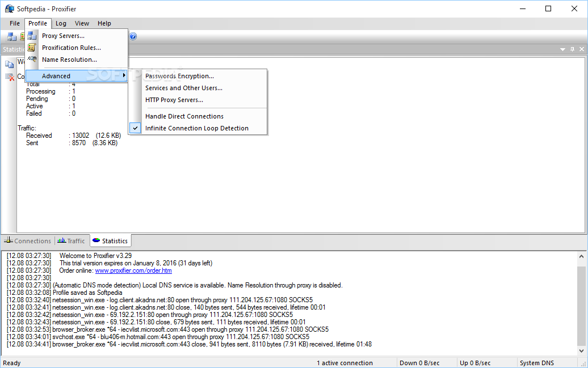Click the 'Pending : 0' statistics row

[x=51, y=99]
